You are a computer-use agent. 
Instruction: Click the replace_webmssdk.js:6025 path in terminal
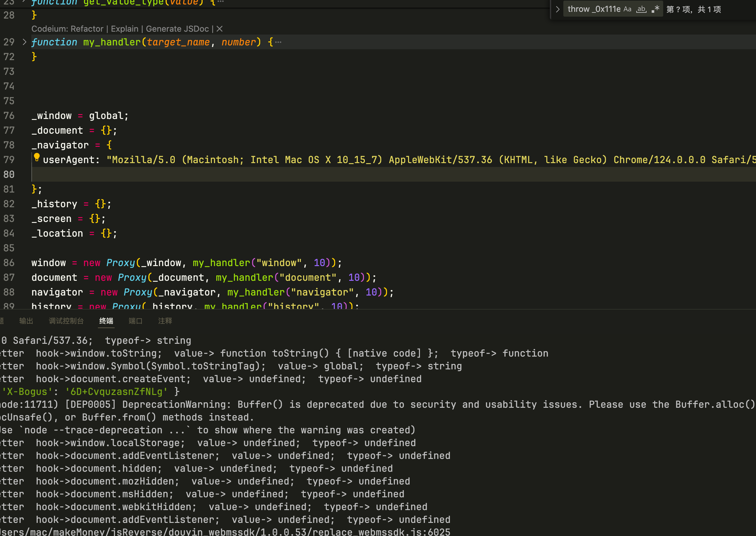point(225,532)
